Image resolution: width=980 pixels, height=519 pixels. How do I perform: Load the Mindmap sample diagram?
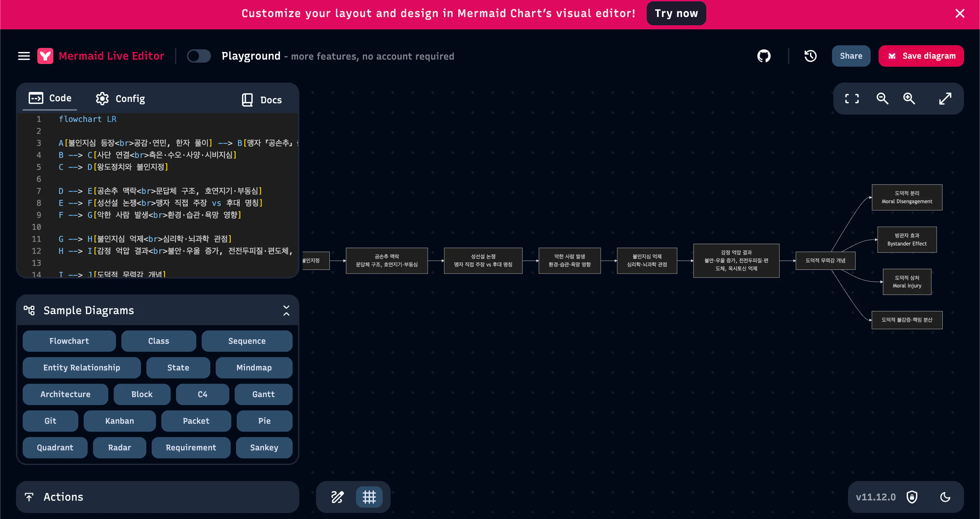pos(254,367)
